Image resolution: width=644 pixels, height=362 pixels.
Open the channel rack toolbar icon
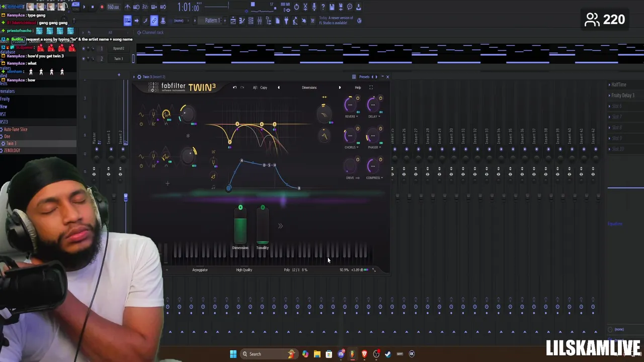pyautogui.click(x=251, y=21)
